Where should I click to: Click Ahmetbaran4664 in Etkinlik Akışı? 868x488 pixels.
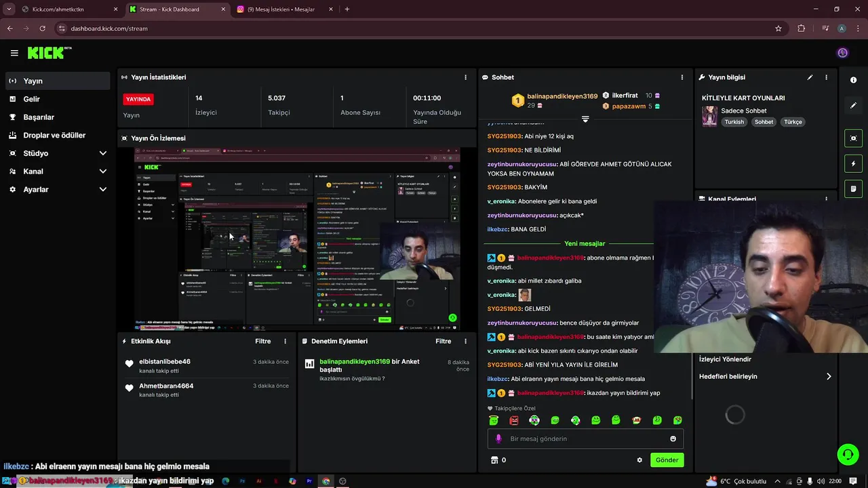click(166, 386)
